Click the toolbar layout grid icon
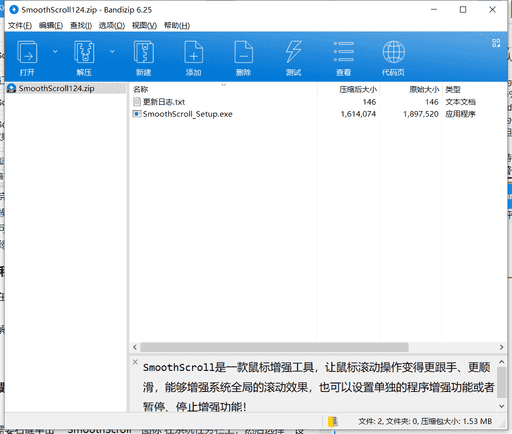Image resolution: width=512 pixels, height=434 pixels. pos(496,43)
